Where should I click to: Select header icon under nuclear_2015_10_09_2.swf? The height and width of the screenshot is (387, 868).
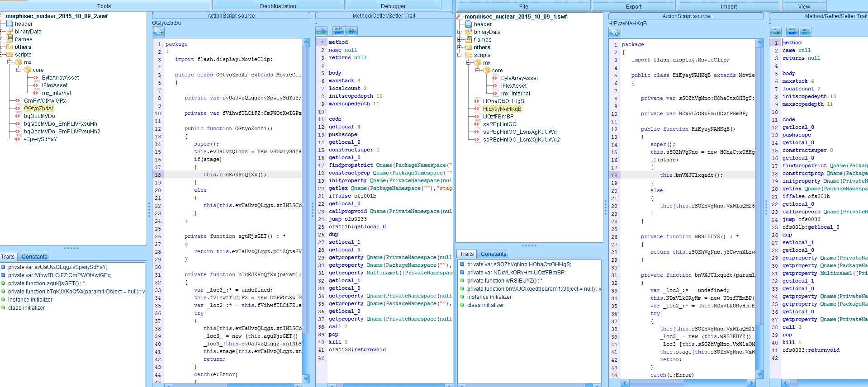coord(10,24)
